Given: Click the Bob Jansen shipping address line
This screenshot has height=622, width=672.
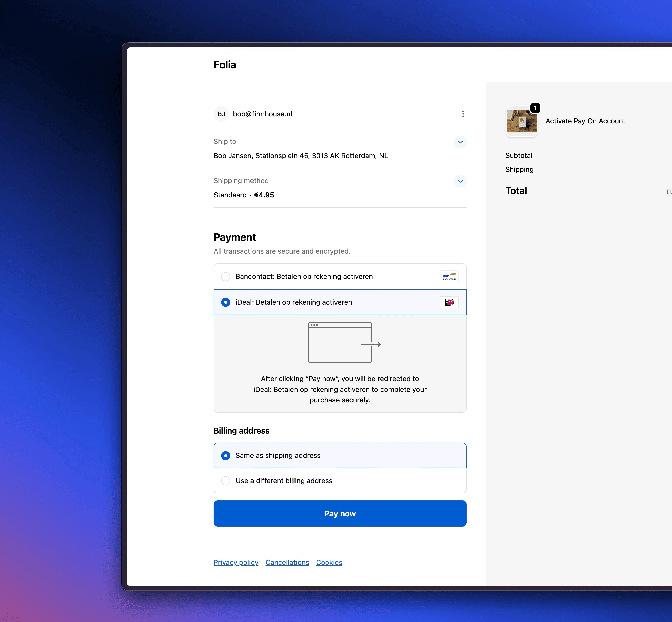Looking at the screenshot, I should [x=301, y=156].
